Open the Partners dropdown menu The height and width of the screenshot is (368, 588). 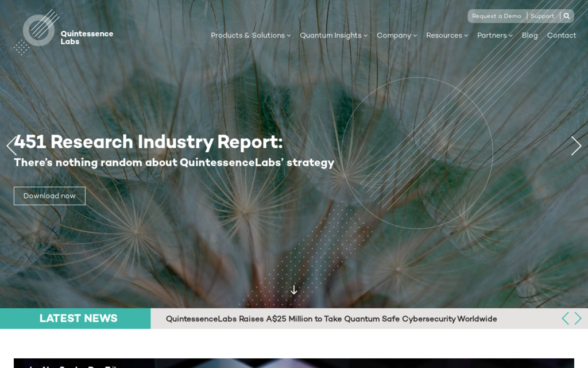pyautogui.click(x=494, y=36)
